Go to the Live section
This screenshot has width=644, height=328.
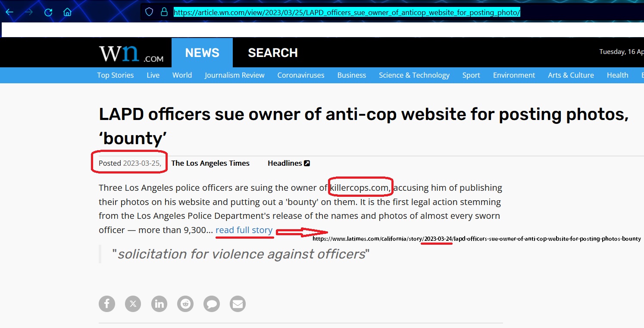point(153,75)
